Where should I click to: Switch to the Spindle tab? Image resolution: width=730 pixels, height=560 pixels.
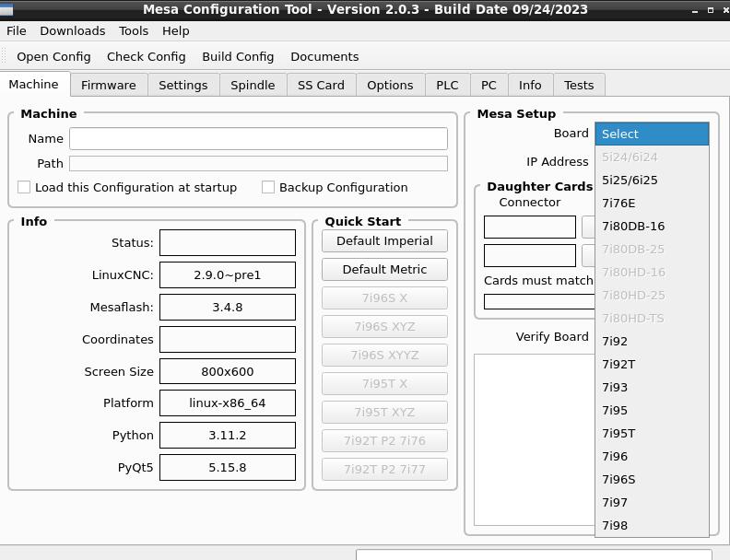coord(253,85)
